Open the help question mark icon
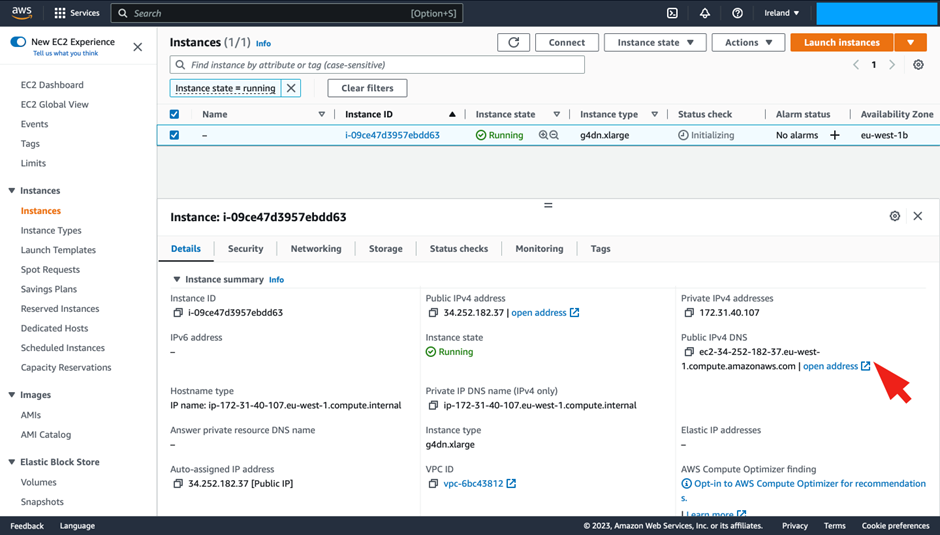 click(737, 13)
